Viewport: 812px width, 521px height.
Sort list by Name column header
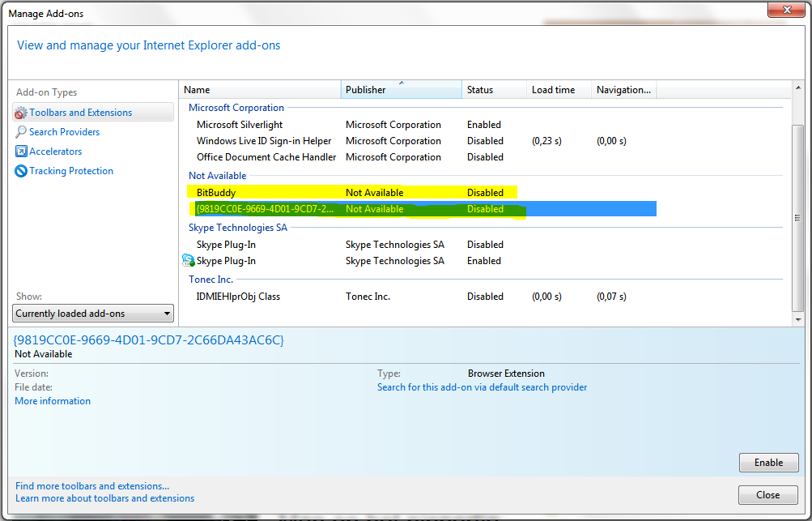point(261,90)
